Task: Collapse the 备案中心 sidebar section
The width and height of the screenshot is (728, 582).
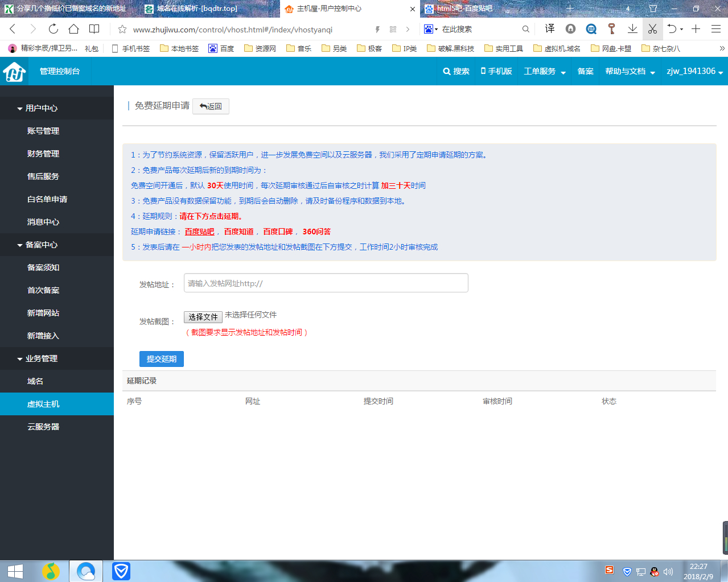Action: [37, 245]
